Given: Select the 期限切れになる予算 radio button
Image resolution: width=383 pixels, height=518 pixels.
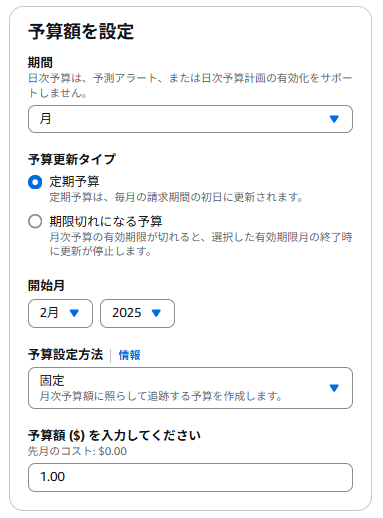Looking at the screenshot, I should point(35,221).
